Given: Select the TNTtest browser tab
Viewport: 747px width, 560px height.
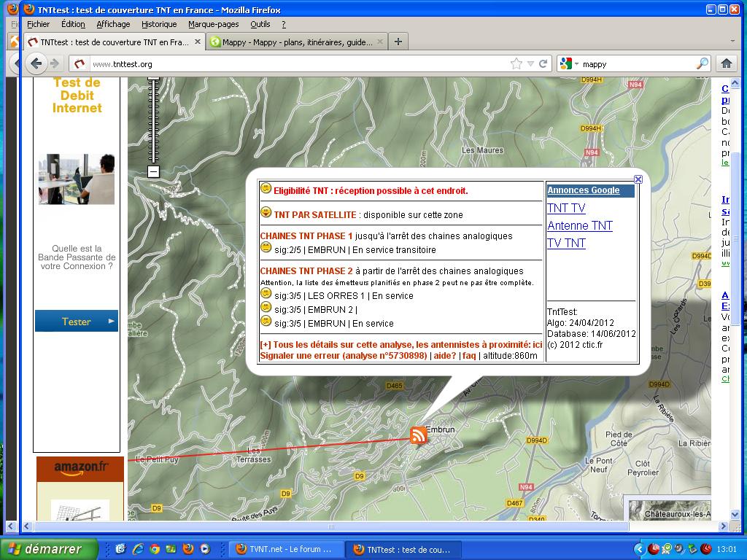Looking at the screenshot, I should point(115,42).
